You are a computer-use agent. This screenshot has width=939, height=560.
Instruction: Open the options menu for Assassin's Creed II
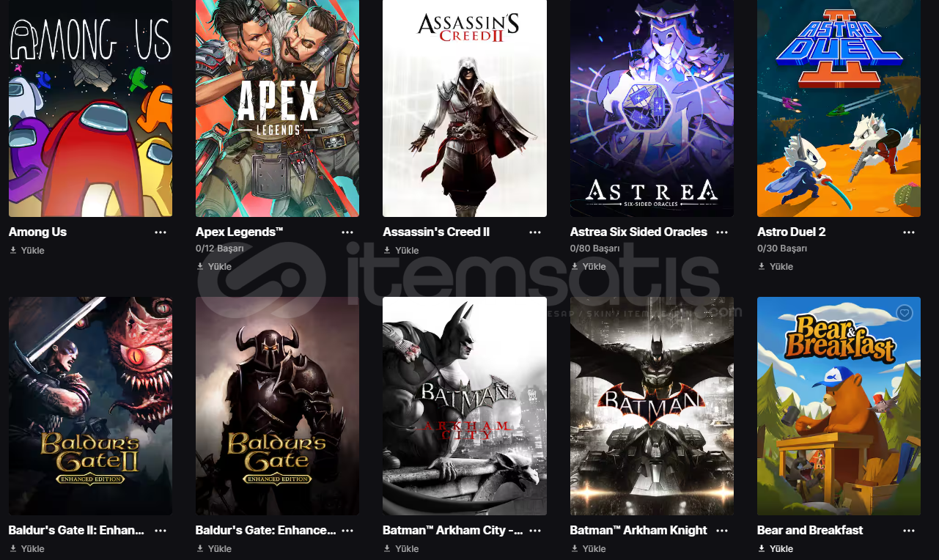(535, 232)
